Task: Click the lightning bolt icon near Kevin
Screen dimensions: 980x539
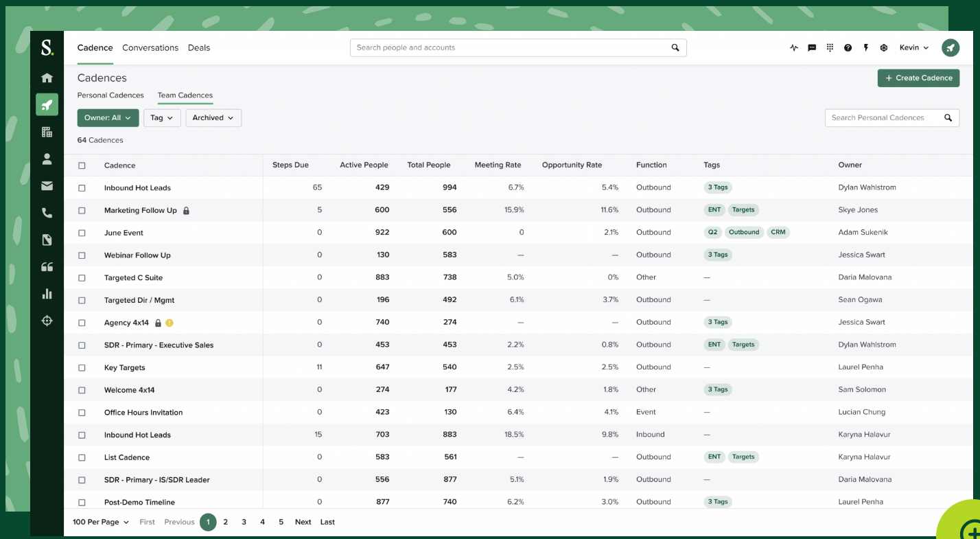Action: click(865, 47)
